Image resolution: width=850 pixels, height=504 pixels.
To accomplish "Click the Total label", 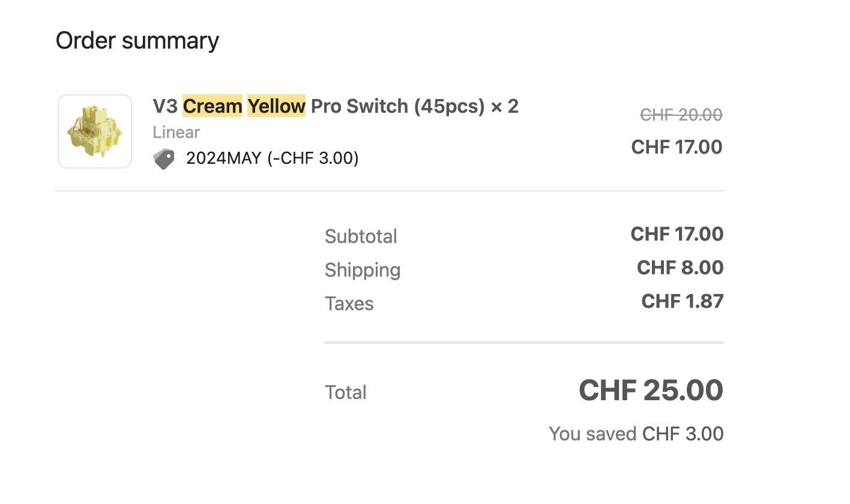I will pos(346,392).
